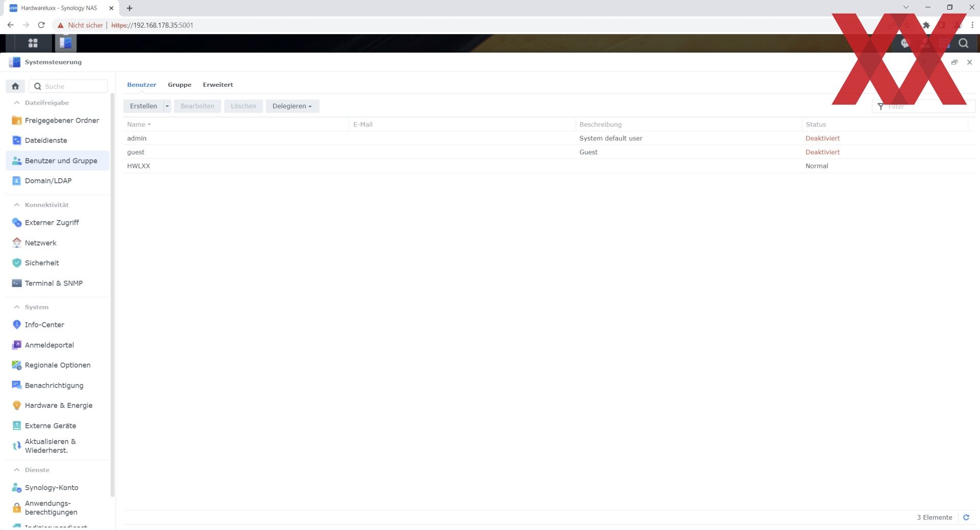Open Dateidienste settings
980x530 pixels.
pos(58,140)
